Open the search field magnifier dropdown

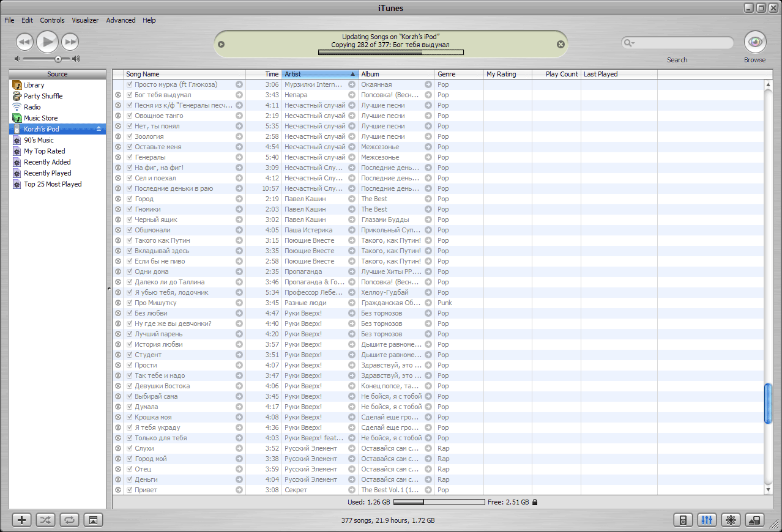[x=629, y=43]
